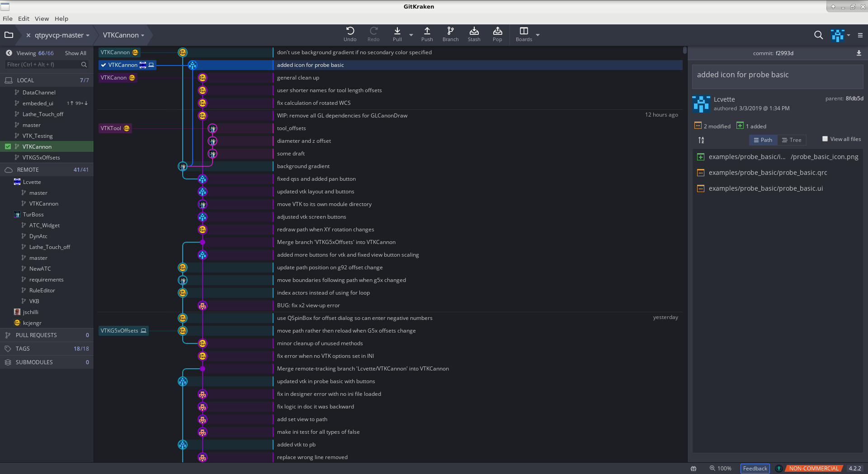868x474 pixels.
Task: Enable the View all files checkbox
Action: pos(825,139)
